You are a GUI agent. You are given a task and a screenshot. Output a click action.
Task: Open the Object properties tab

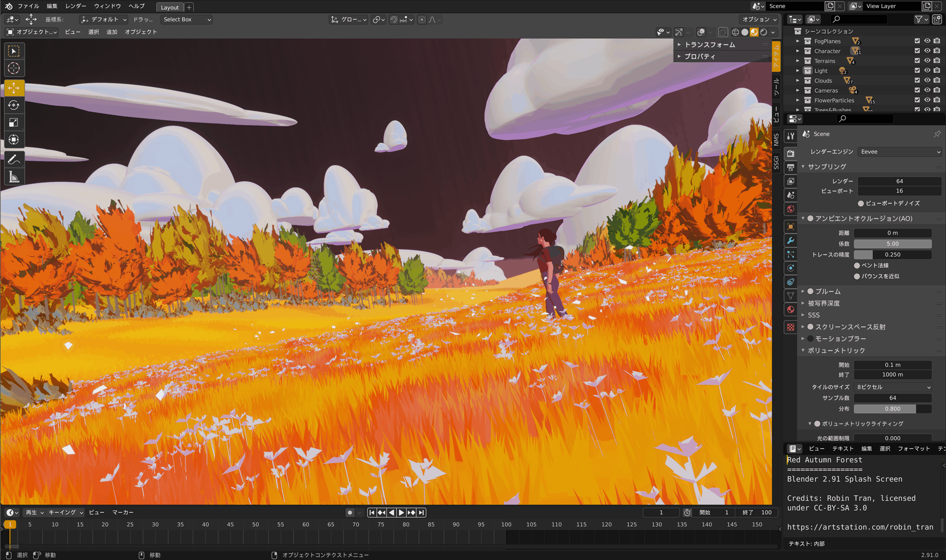click(790, 227)
